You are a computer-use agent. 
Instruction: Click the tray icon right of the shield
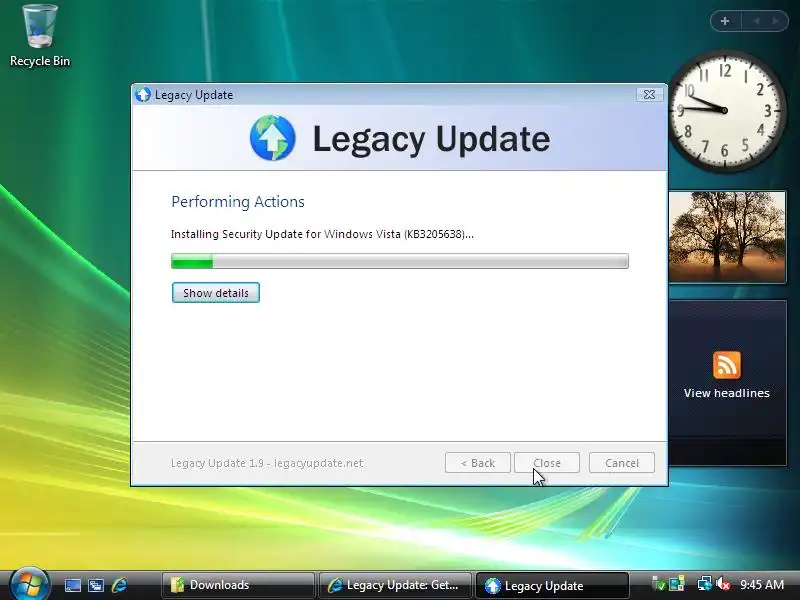click(677, 584)
